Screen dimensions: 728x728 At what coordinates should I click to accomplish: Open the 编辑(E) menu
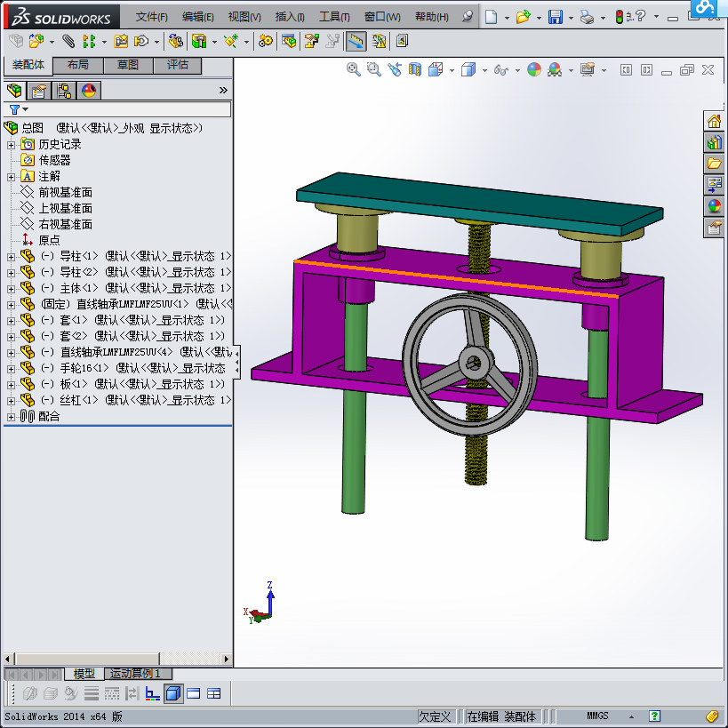tap(198, 17)
